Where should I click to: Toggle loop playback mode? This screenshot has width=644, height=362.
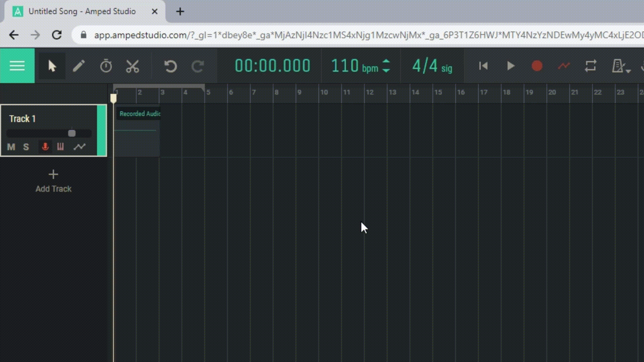[591, 66]
